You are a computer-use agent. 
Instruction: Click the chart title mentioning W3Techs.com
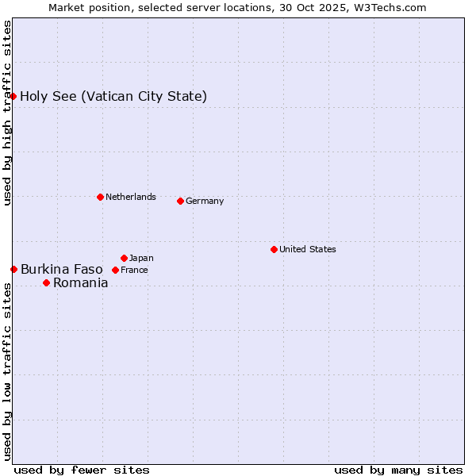pyautogui.click(x=237, y=7)
